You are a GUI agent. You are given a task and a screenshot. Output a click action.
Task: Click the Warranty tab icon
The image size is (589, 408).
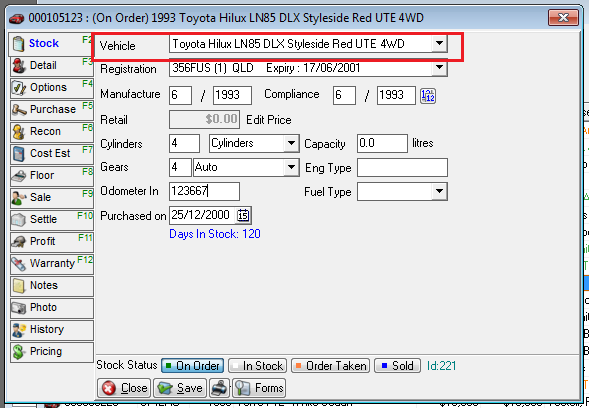click(x=18, y=264)
